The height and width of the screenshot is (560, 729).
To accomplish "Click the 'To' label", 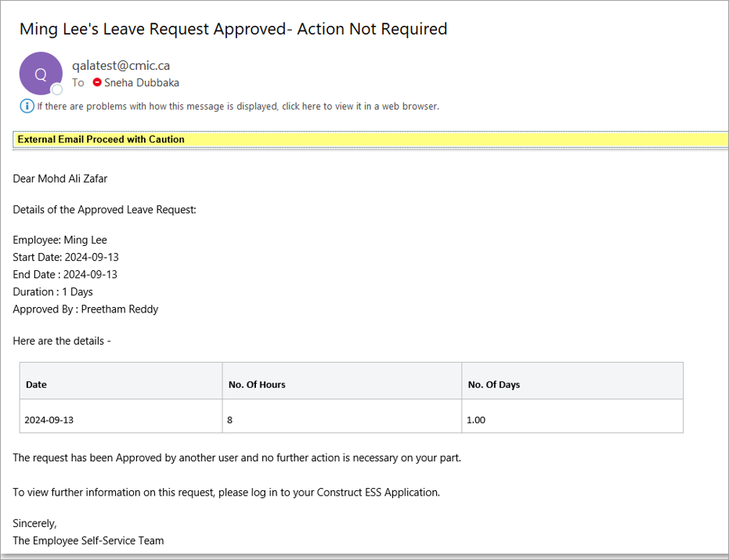I will click(x=78, y=83).
